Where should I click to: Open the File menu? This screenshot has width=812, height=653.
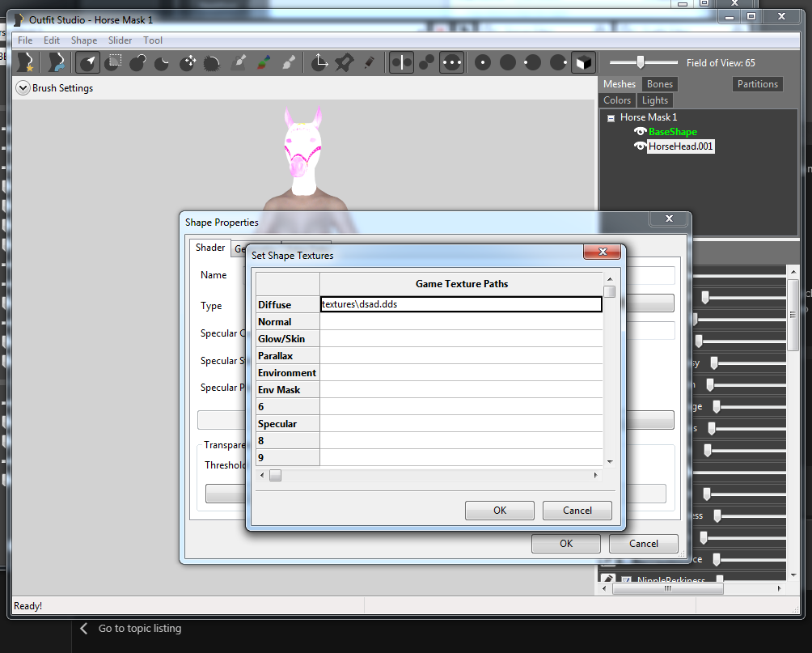pyautogui.click(x=25, y=40)
